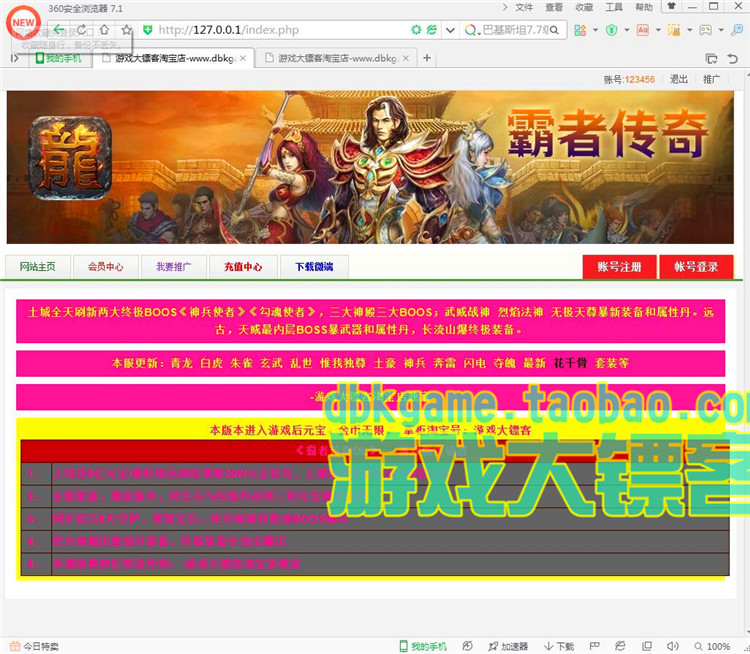Reload the page with the refresh icon
This screenshot has height=654, width=750.
tap(82, 30)
